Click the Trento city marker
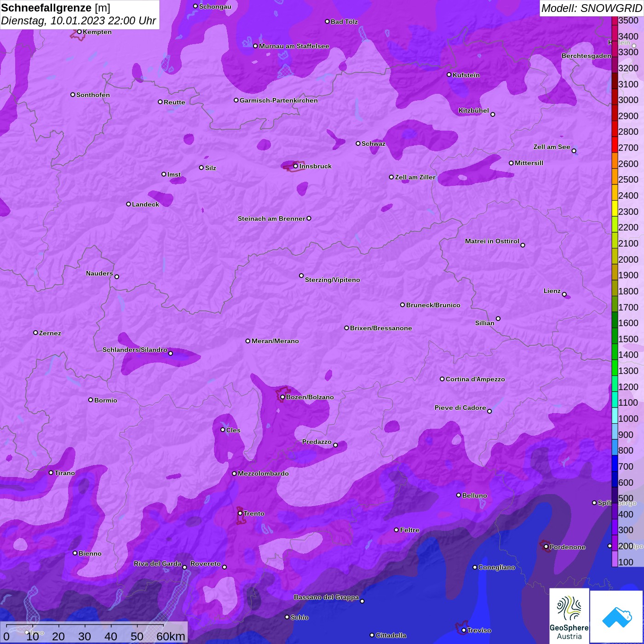 [240, 513]
